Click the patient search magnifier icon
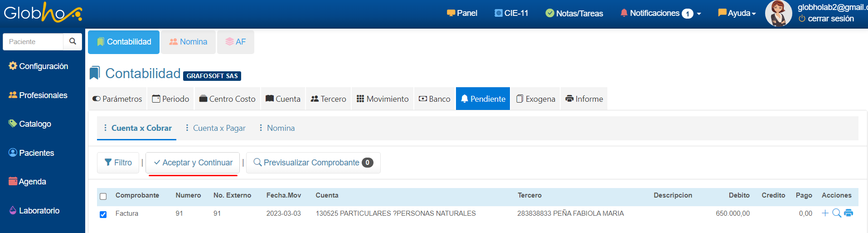868x233 pixels. pos(73,42)
